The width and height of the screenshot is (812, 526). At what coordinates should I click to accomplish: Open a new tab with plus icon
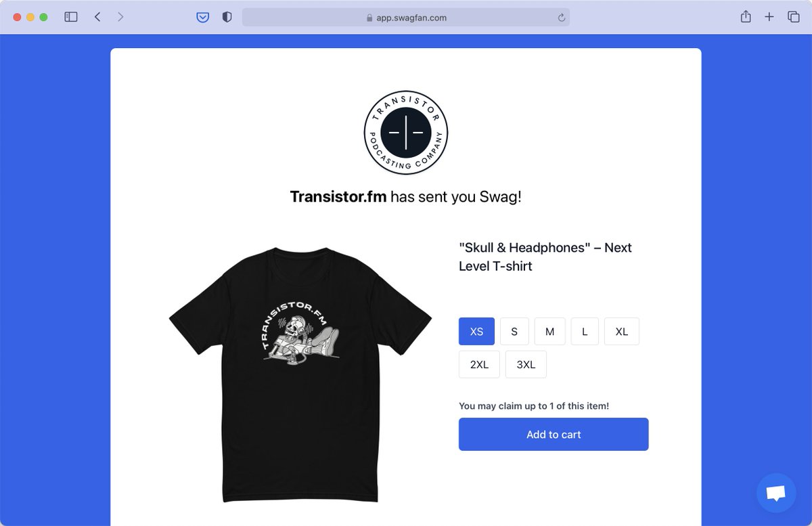click(769, 17)
